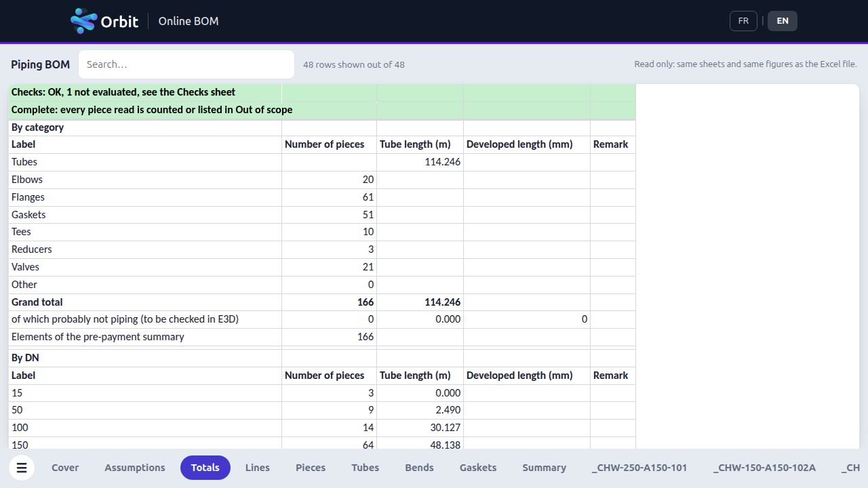Click the Tubes row label
The width and height of the screenshot is (868, 488).
click(24, 162)
